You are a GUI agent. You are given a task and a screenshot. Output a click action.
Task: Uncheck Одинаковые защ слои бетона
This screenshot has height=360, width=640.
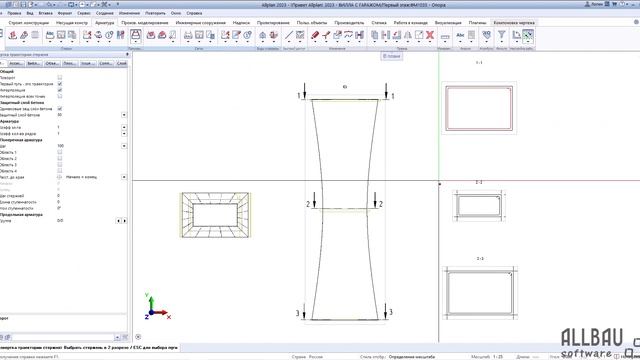[x=60, y=109]
